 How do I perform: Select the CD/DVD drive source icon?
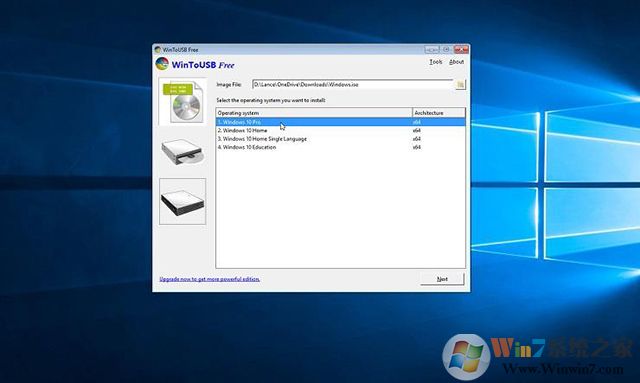click(x=182, y=151)
